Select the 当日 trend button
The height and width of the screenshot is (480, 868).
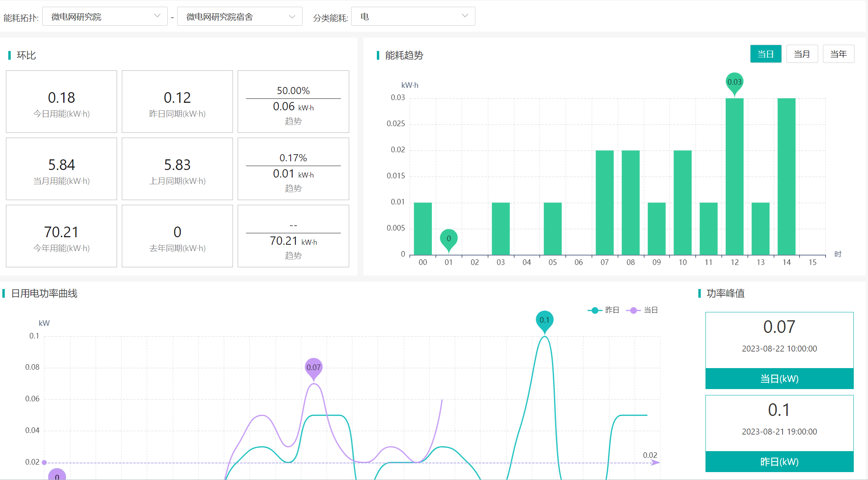[766, 54]
